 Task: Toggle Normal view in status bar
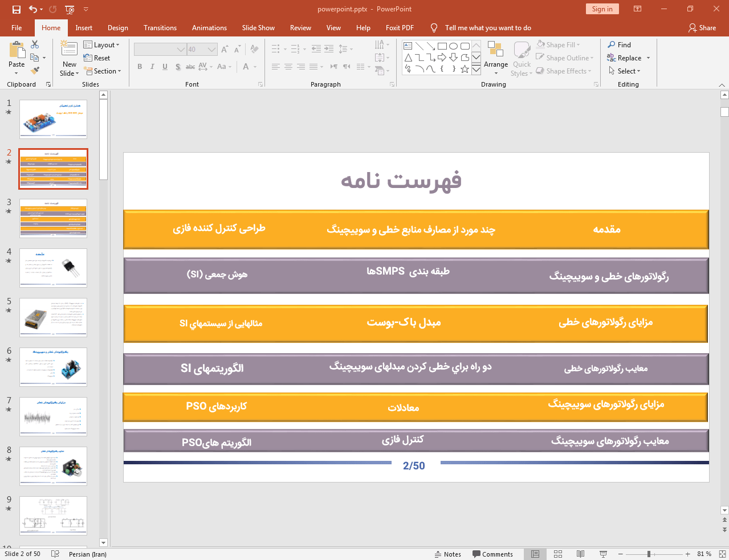click(x=535, y=554)
